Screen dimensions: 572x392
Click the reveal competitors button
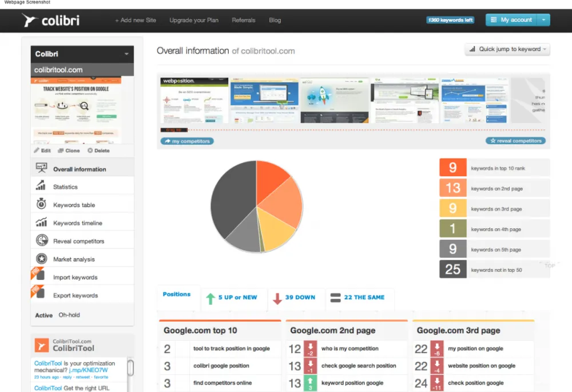[x=515, y=141]
